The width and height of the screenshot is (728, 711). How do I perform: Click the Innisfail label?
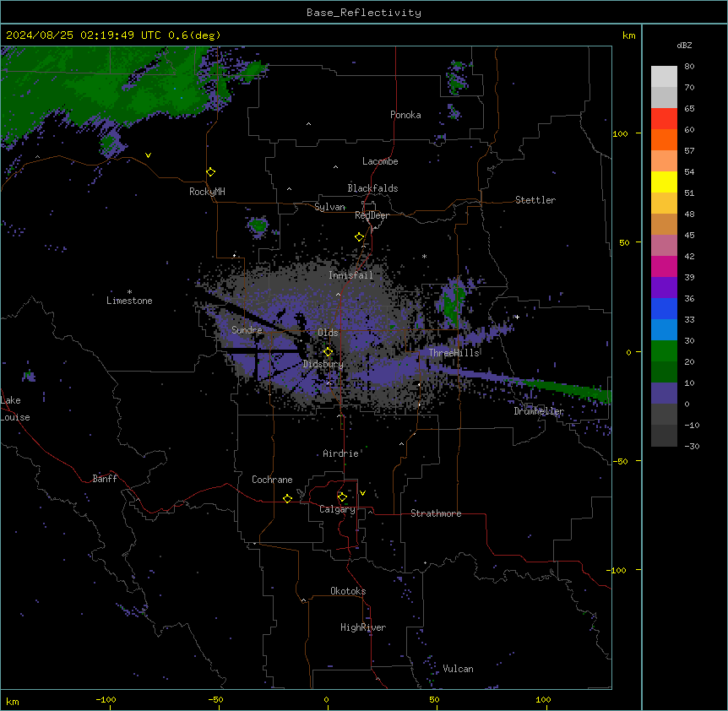coord(351,275)
